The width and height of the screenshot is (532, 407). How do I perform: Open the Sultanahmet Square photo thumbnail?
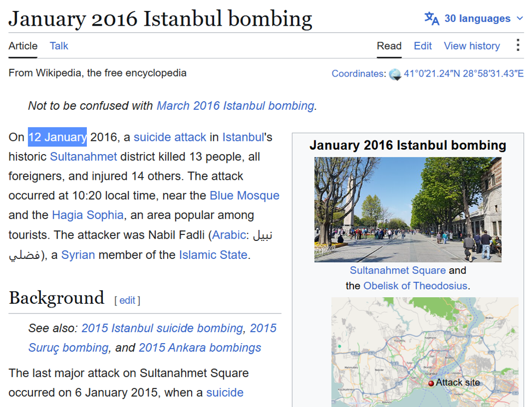point(408,209)
